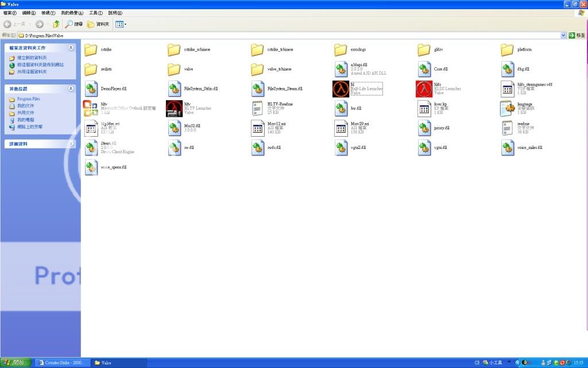Open the address bar dropdown arrow

(563, 36)
